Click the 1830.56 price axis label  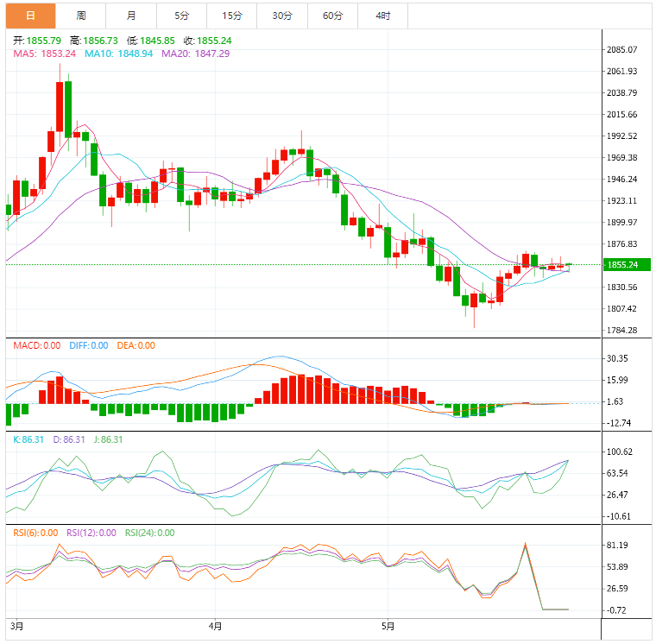[622, 287]
